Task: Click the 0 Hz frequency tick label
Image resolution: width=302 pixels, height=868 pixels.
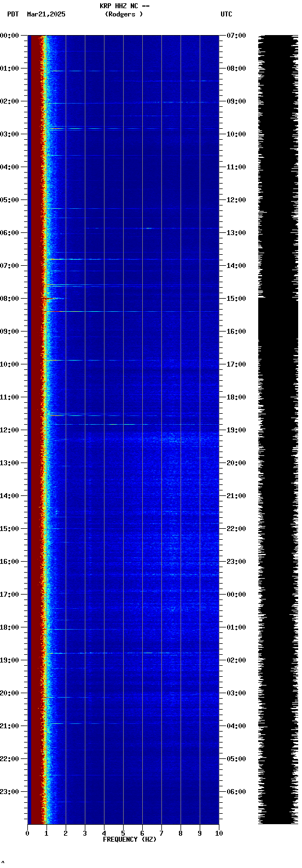Action: click(x=27, y=833)
